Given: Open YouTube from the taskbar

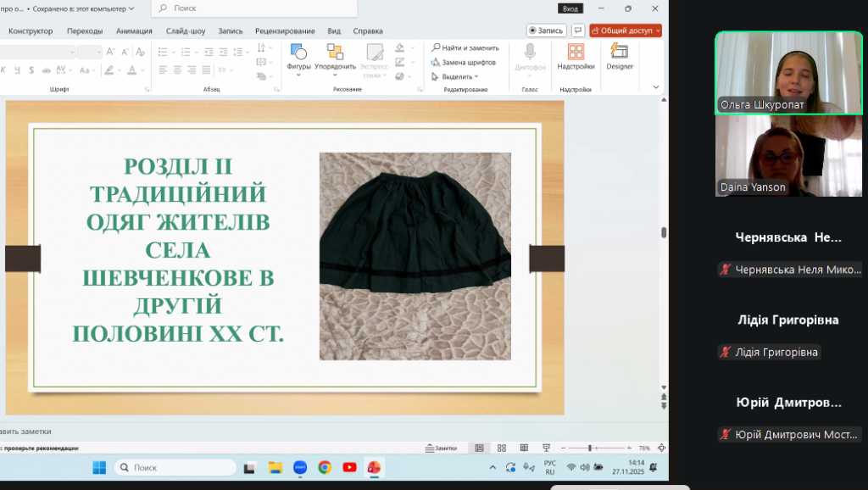Looking at the screenshot, I should (x=349, y=467).
